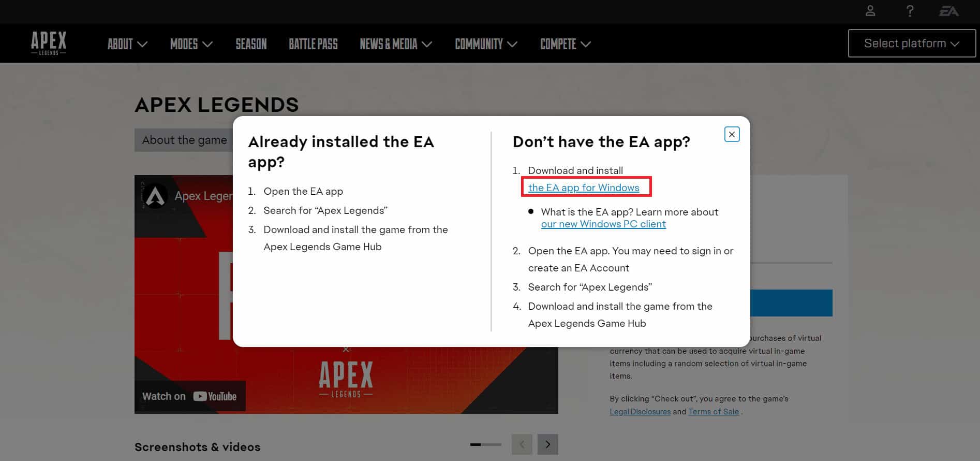The height and width of the screenshot is (461, 980).
Task: Expand the Community menu
Action: (486, 44)
